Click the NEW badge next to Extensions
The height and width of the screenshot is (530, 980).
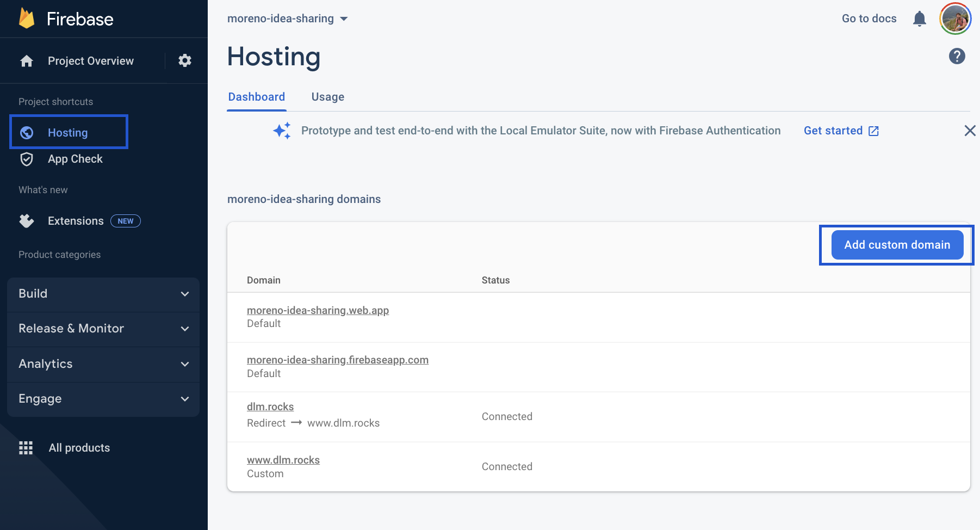pos(126,221)
